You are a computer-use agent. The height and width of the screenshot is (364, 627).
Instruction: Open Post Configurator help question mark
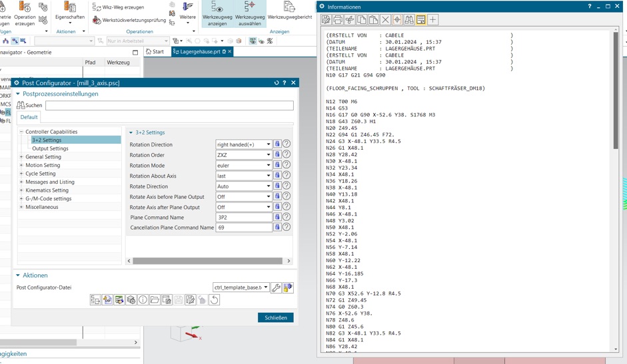(285, 83)
